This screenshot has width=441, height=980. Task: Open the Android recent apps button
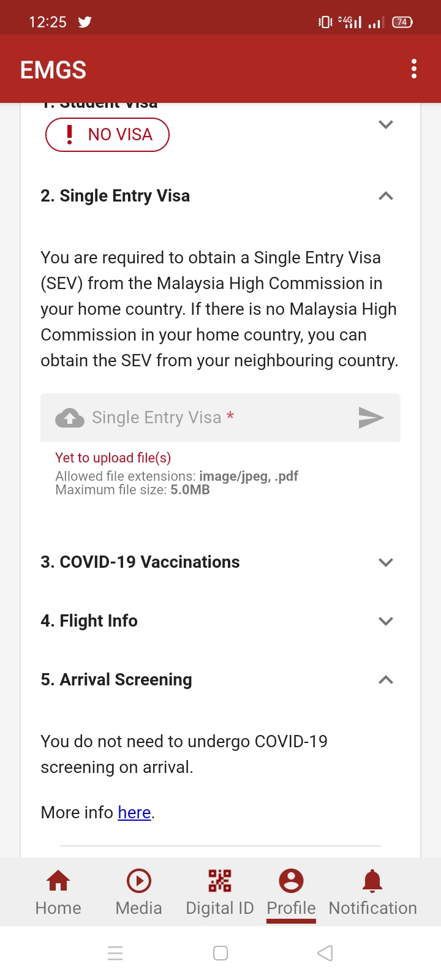pos(115,953)
